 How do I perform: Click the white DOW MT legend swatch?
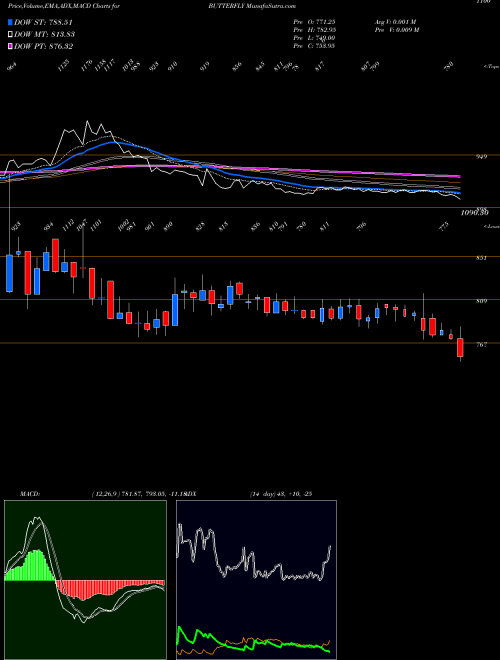point(10,34)
